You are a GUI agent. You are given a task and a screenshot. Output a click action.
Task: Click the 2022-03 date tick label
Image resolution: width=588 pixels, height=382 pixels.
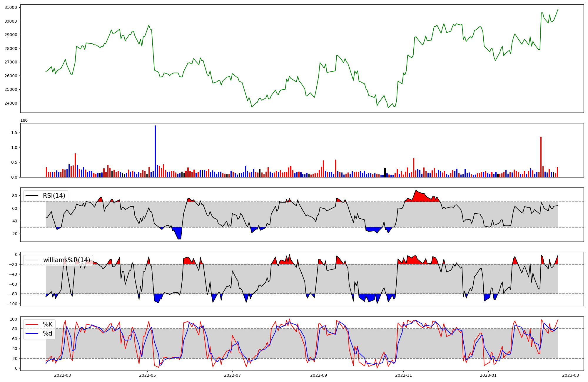[63, 375]
